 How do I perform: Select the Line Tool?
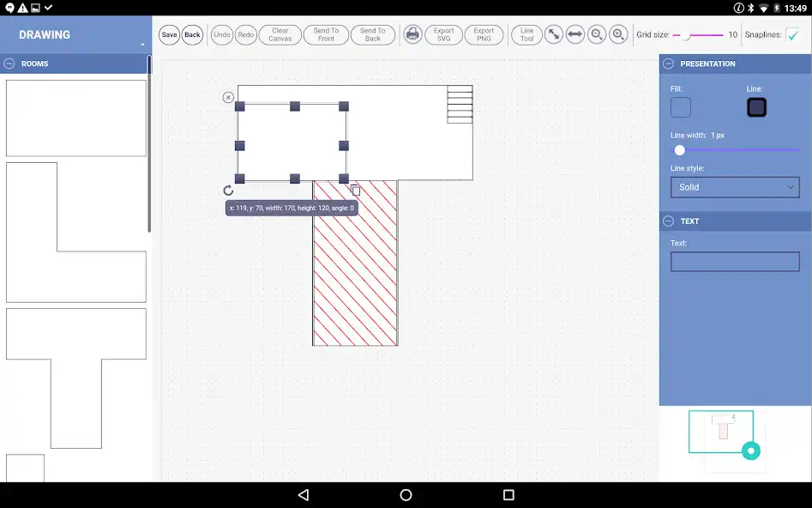coord(526,34)
